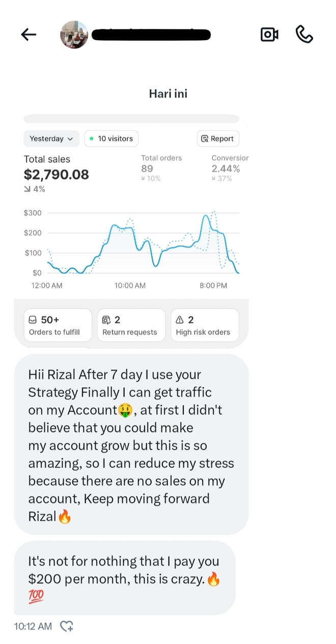Tap the '$200 per month' message bubble

point(124,578)
